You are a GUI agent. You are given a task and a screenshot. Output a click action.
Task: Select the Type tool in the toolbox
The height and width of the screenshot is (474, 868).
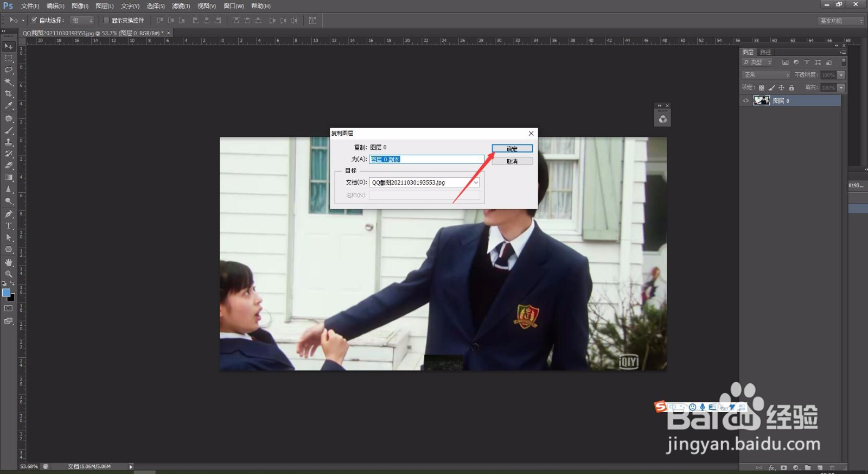coord(9,226)
